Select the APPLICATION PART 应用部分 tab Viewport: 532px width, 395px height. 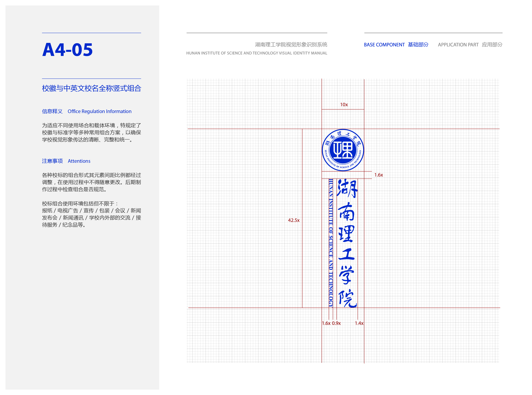point(470,45)
